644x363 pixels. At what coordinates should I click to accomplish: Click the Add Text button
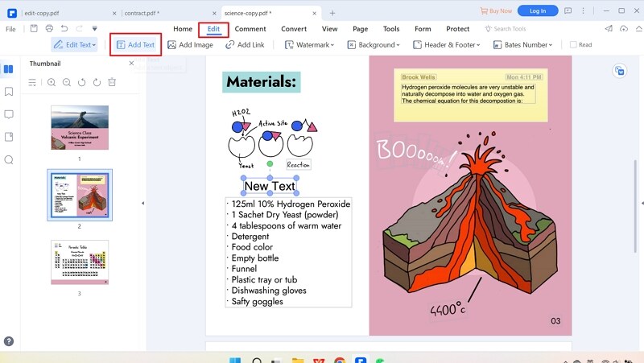tap(135, 45)
